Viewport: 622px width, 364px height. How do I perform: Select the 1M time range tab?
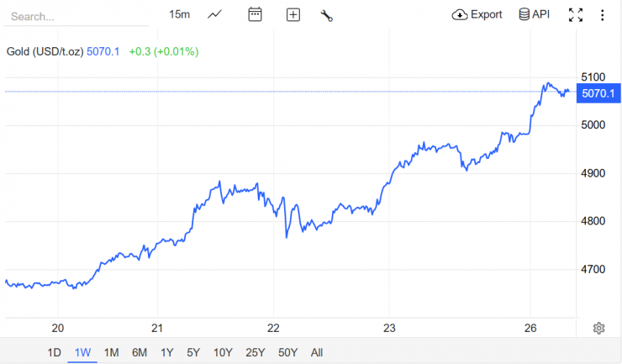click(111, 352)
